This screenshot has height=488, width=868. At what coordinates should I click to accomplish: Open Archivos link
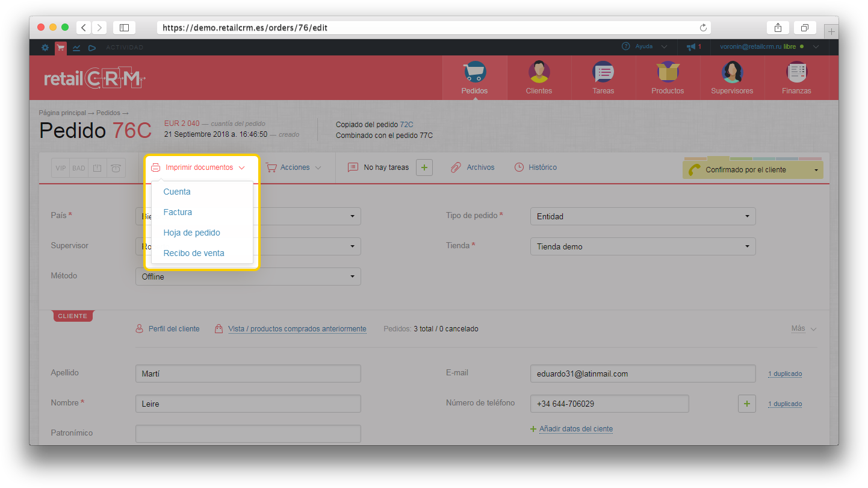480,167
